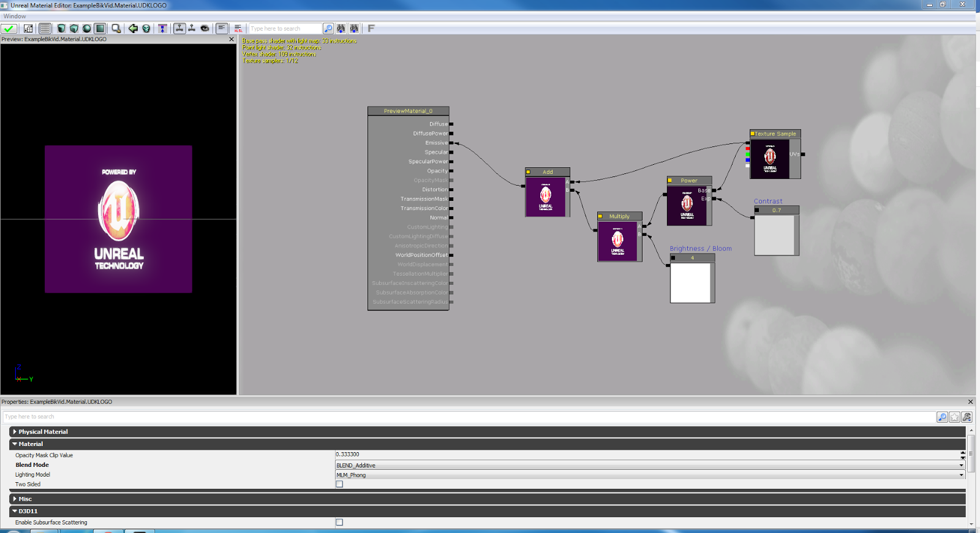Switch preview to plane primitive
The image size is (980, 533).
pyautogui.click(x=100, y=29)
